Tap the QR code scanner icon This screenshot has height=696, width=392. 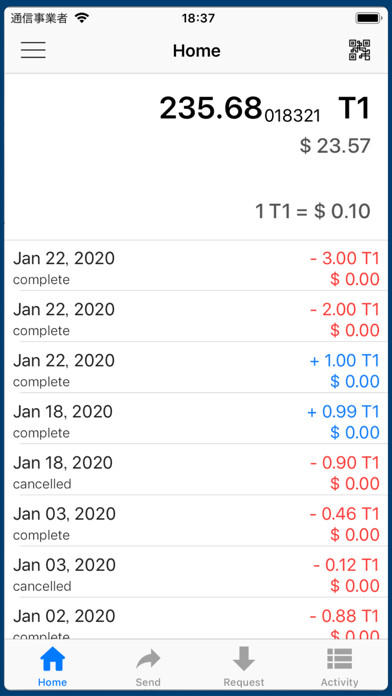(x=360, y=50)
